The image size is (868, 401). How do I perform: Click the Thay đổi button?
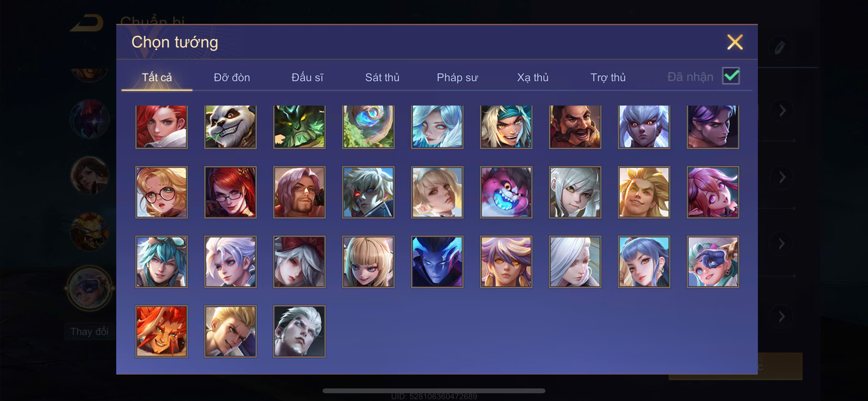pos(89,332)
